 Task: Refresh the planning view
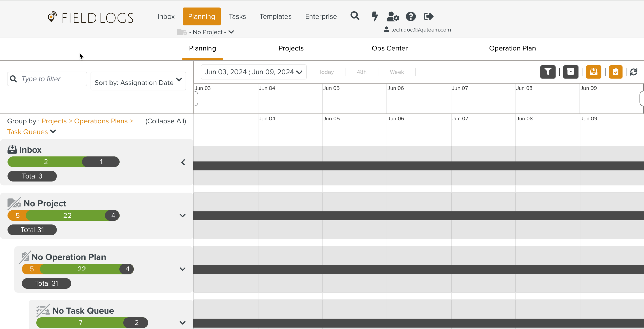(634, 72)
